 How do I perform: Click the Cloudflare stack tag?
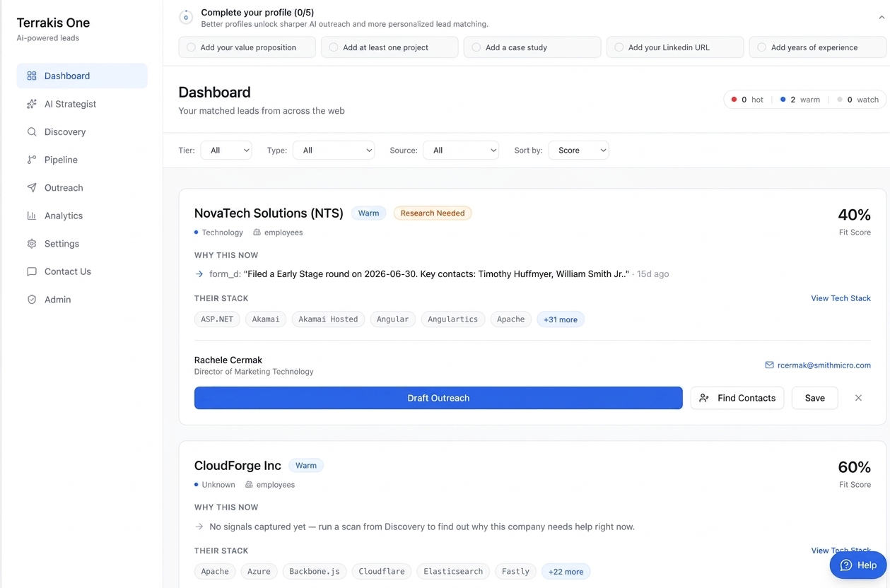382,572
